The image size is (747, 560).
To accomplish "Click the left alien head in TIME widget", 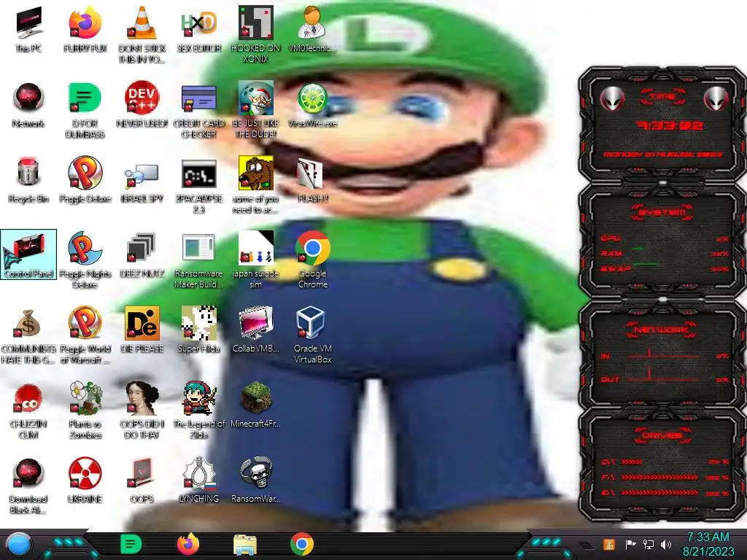I will click(612, 99).
